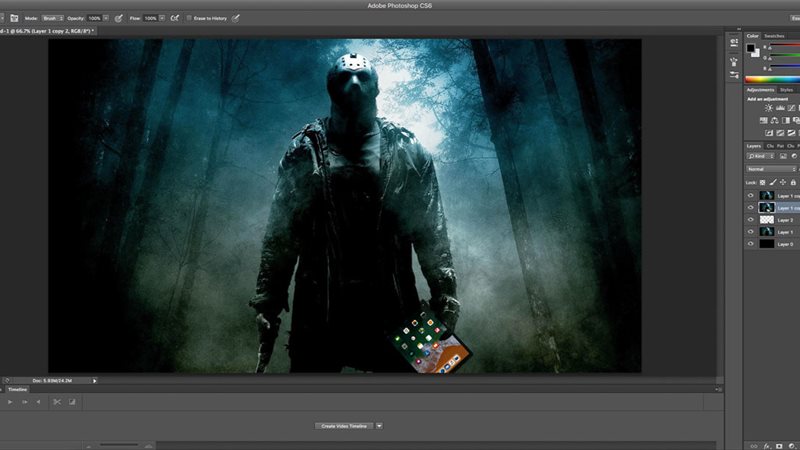
Task: Click the pressure for opacity icon
Action: 118,18
